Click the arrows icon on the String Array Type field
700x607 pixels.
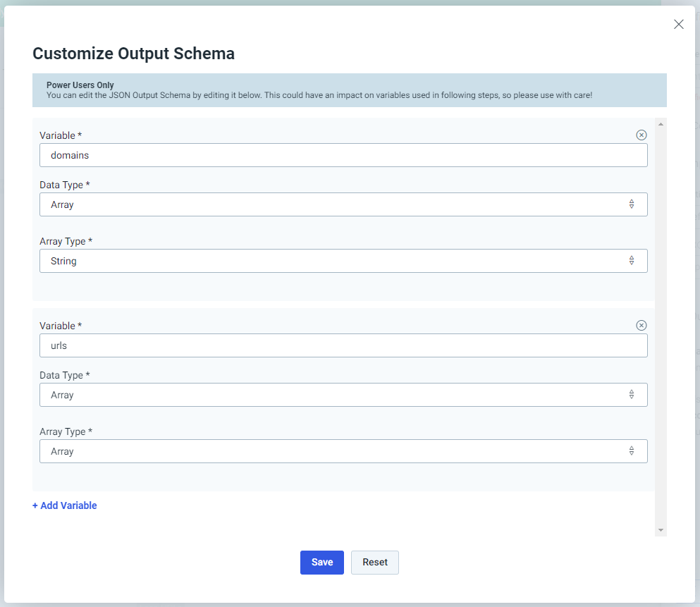[631, 261]
